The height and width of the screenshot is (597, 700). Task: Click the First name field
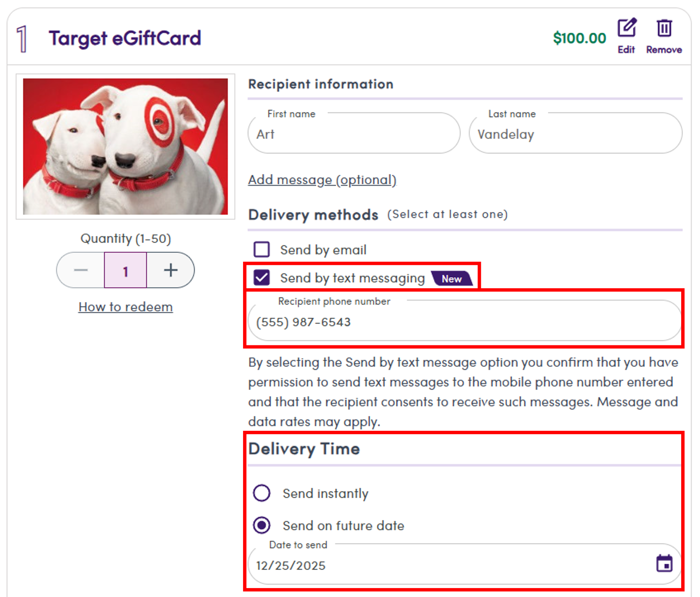[354, 134]
